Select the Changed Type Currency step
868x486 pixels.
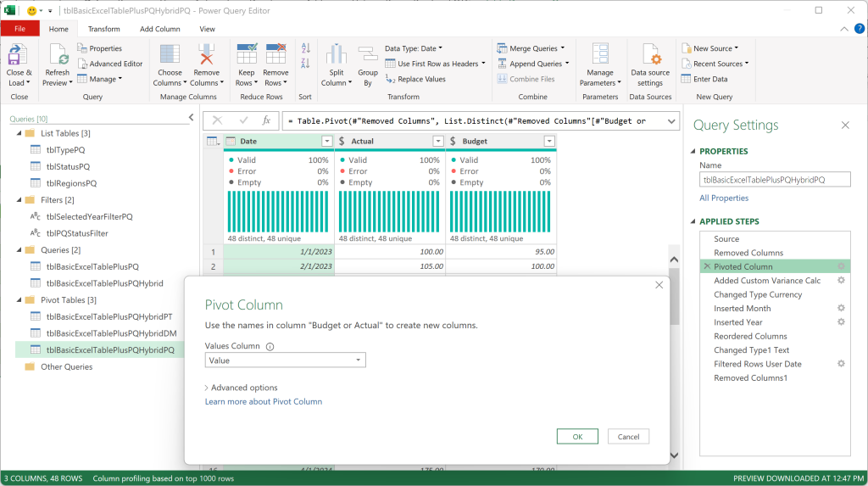[x=757, y=294]
